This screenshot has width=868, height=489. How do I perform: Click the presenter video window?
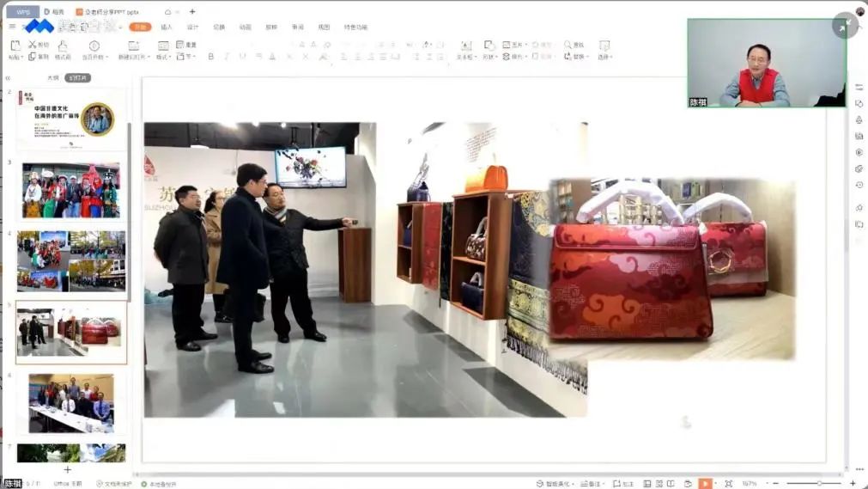(x=767, y=63)
